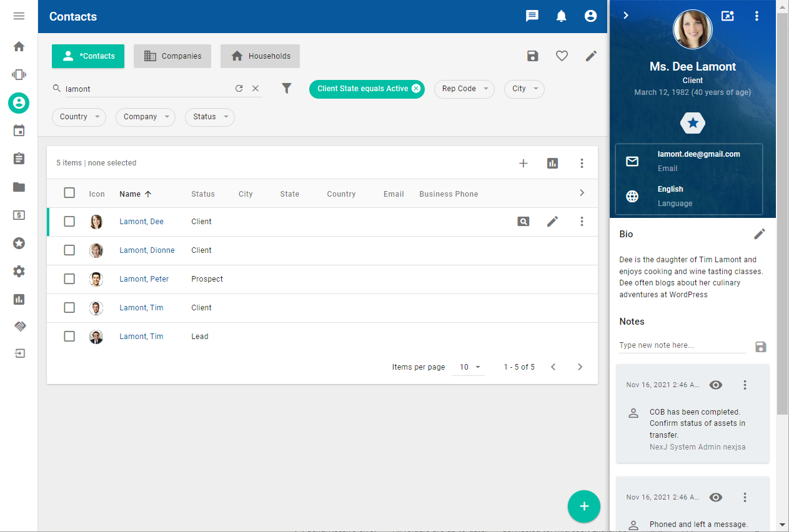
Task: Click the preview icon in Lamont, Dee row
Action: tap(524, 222)
